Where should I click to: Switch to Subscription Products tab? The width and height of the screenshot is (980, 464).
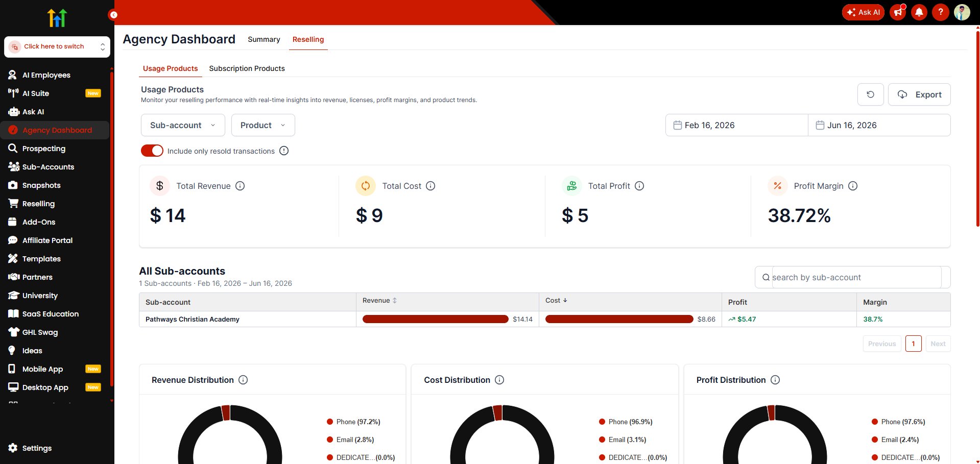(247, 68)
